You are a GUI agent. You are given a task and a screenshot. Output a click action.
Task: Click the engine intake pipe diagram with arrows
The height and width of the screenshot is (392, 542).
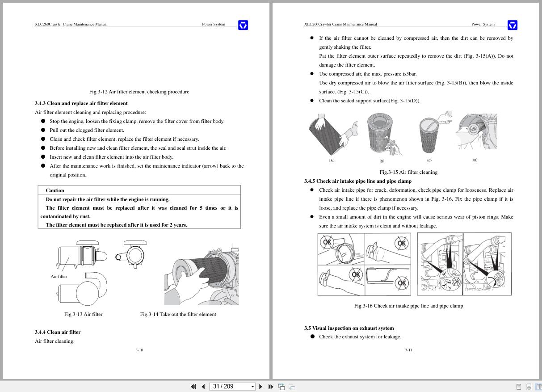(464, 264)
